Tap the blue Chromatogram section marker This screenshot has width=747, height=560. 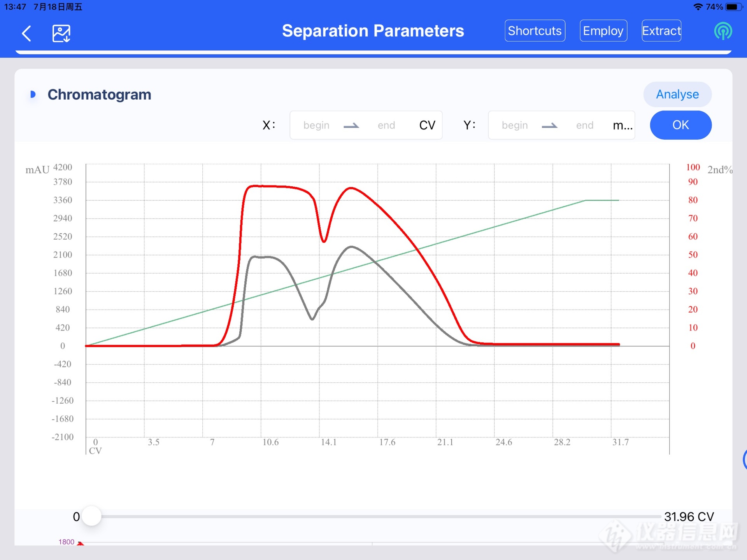(33, 94)
